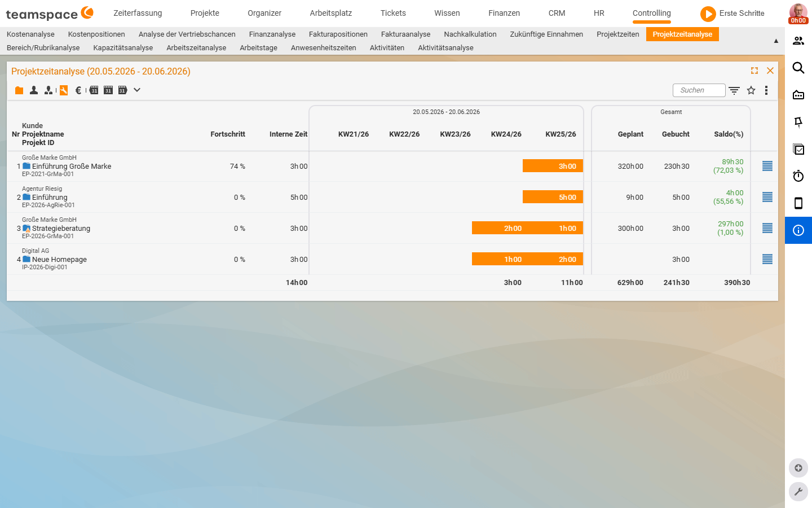Go to the next period calendar icon
The width and height of the screenshot is (812, 508).
(x=122, y=90)
